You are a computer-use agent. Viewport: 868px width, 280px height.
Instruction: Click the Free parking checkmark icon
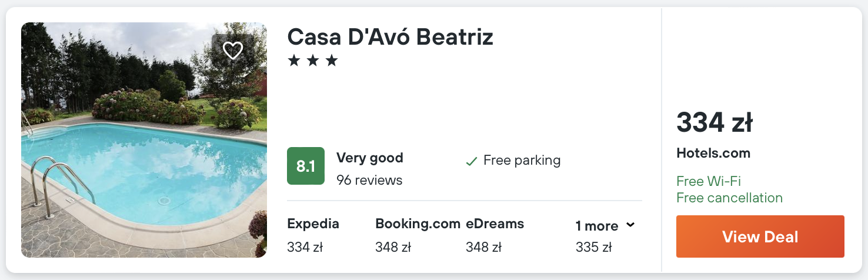click(x=471, y=161)
